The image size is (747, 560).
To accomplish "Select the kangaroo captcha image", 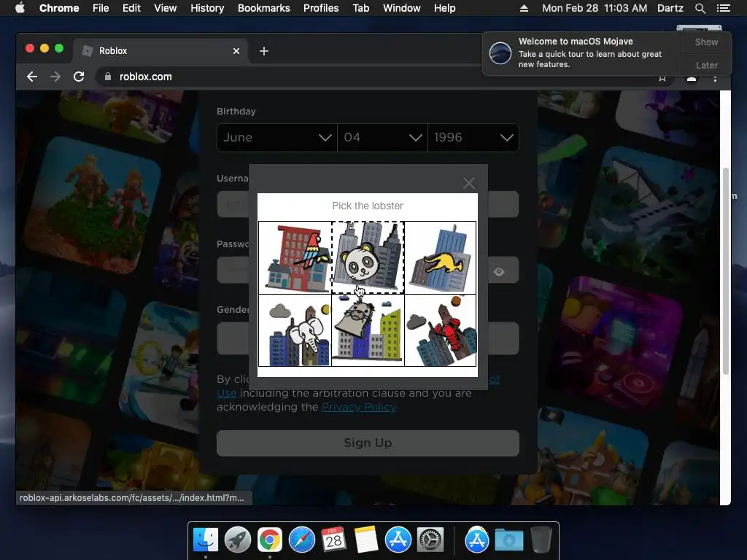I will pos(441,257).
